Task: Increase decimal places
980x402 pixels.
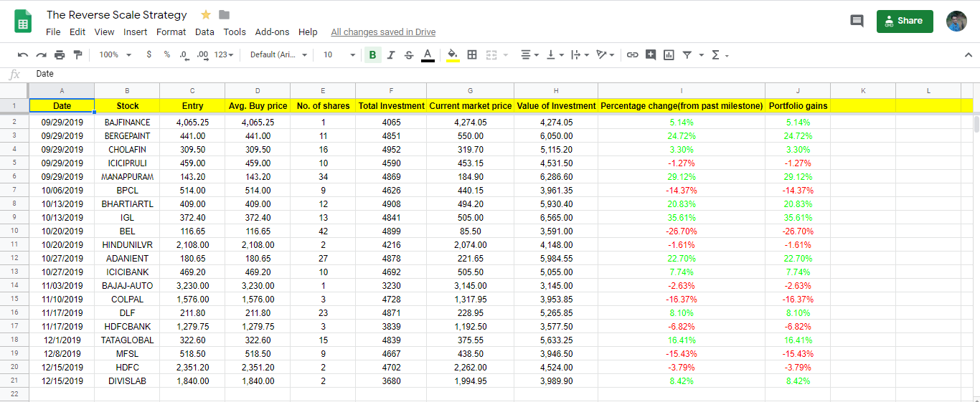Action: (202, 54)
